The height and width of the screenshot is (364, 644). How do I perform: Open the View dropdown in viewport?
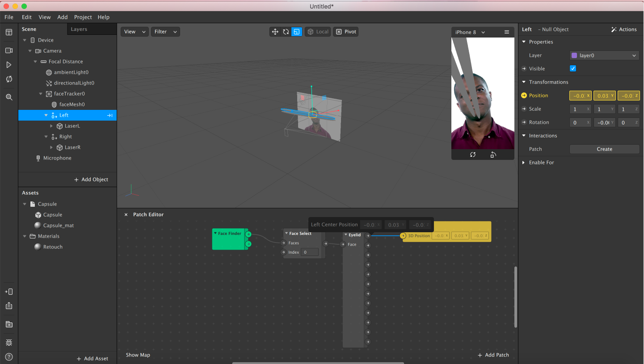coord(135,32)
